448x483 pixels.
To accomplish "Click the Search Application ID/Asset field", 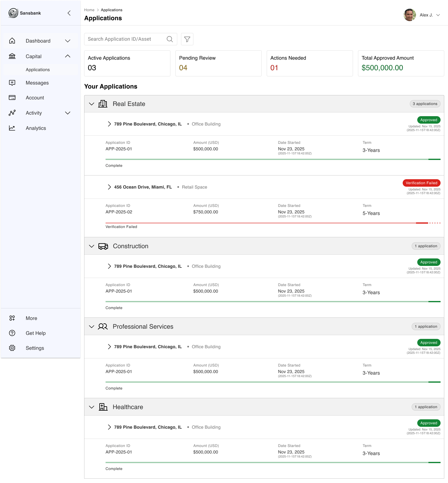I will coord(124,39).
